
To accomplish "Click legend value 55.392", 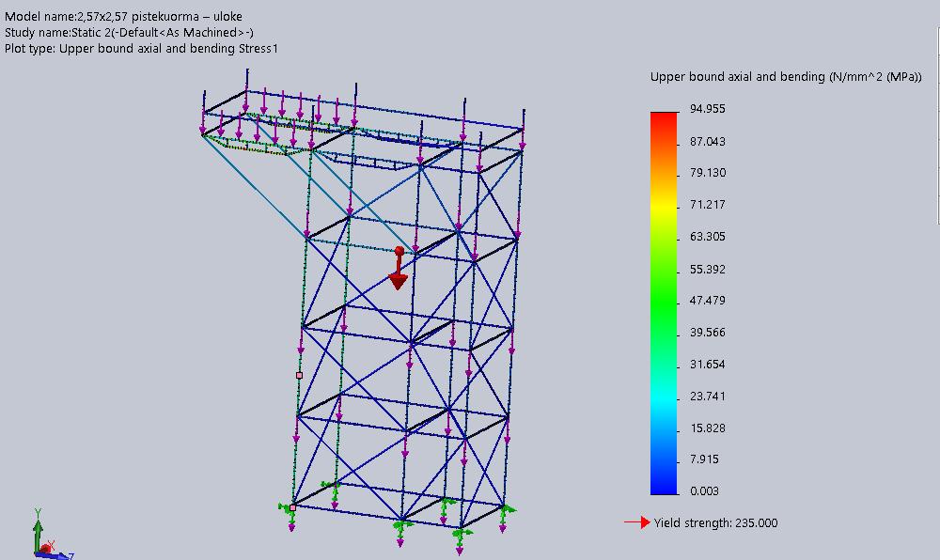I will (x=708, y=269).
